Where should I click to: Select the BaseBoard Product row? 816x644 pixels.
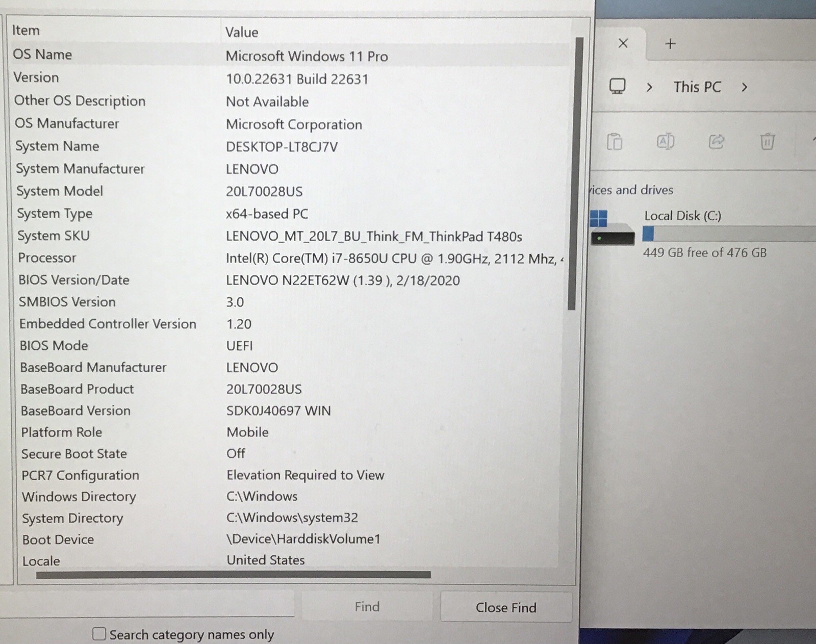pyautogui.click(x=289, y=389)
